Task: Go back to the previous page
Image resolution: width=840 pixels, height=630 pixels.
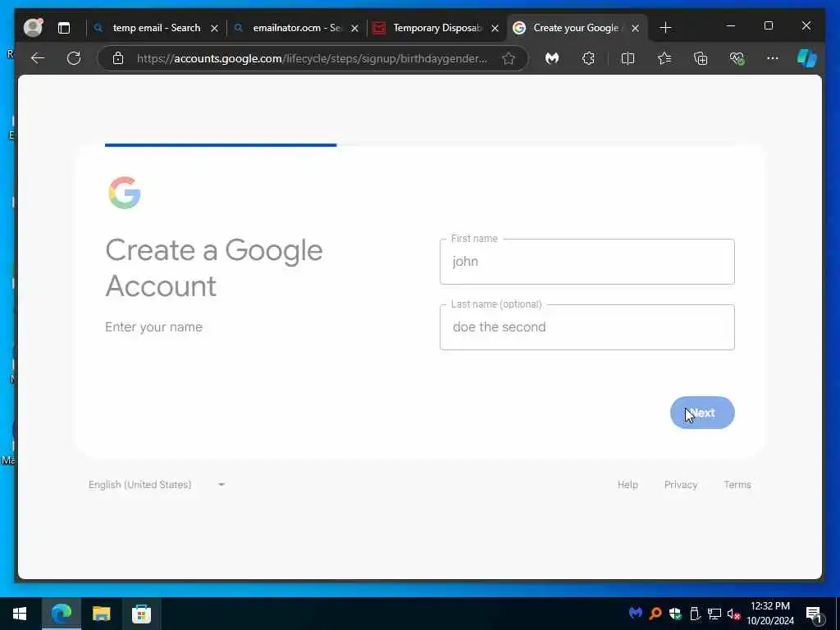Action: click(x=38, y=58)
